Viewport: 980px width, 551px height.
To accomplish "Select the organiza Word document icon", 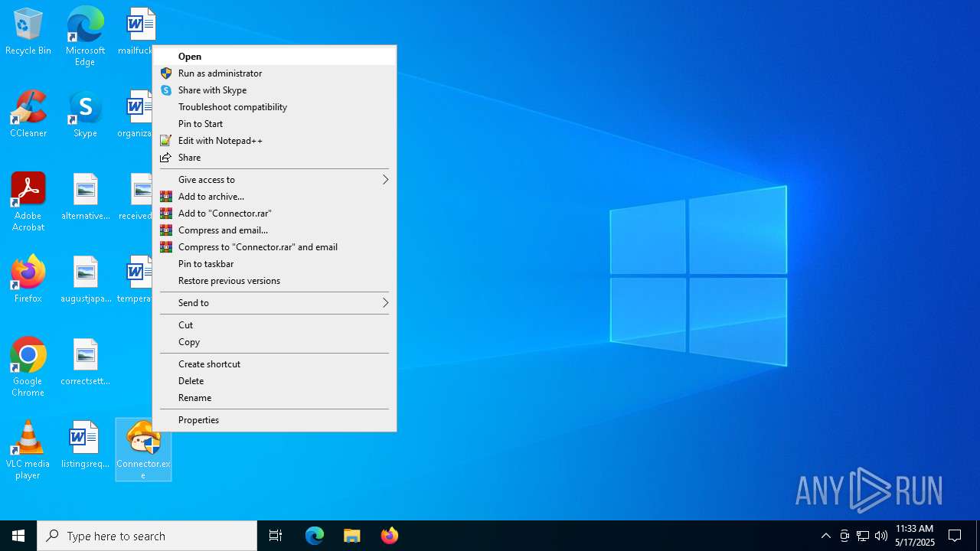I will [136, 114].
